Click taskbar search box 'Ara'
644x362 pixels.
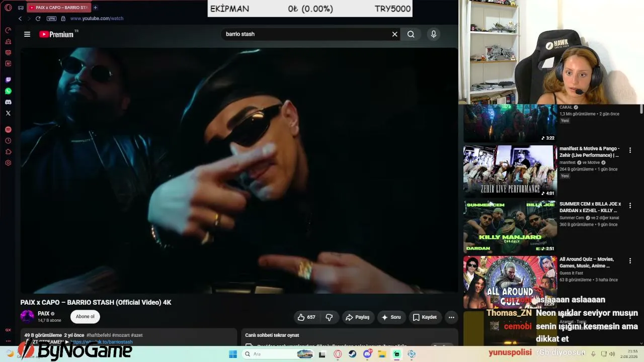(277, 354)
